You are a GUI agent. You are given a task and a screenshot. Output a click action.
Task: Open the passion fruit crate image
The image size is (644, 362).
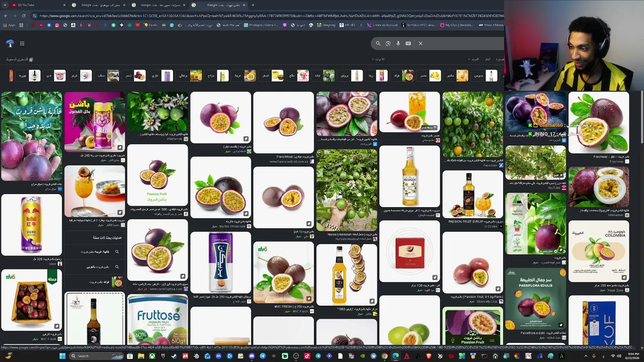[x=31, y=300]
